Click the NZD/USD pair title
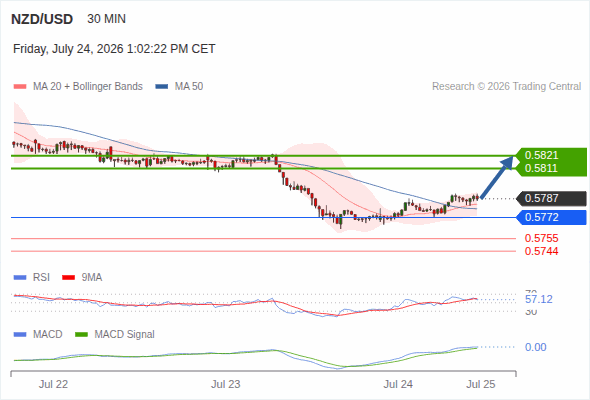Screen dimensions: 590x400 [42, 19]
